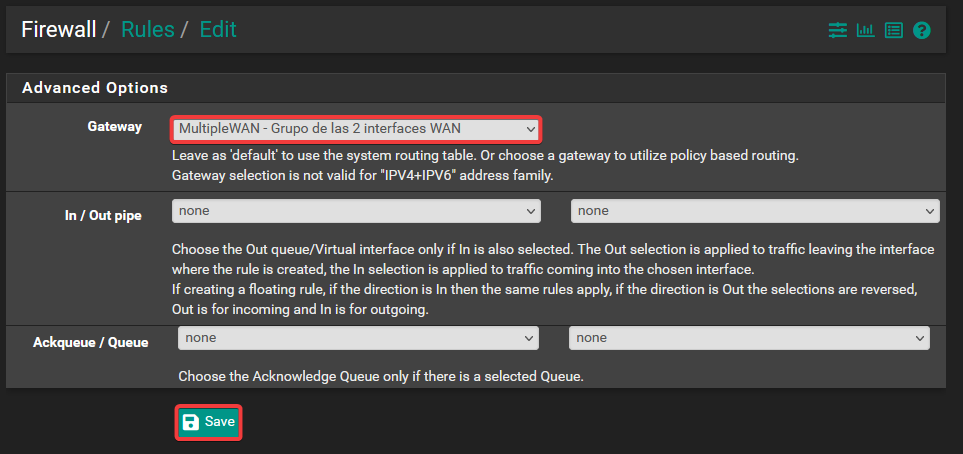963x454 pixels.
Task: Click the floppy disk icon on Save
Action: [191, 422]
